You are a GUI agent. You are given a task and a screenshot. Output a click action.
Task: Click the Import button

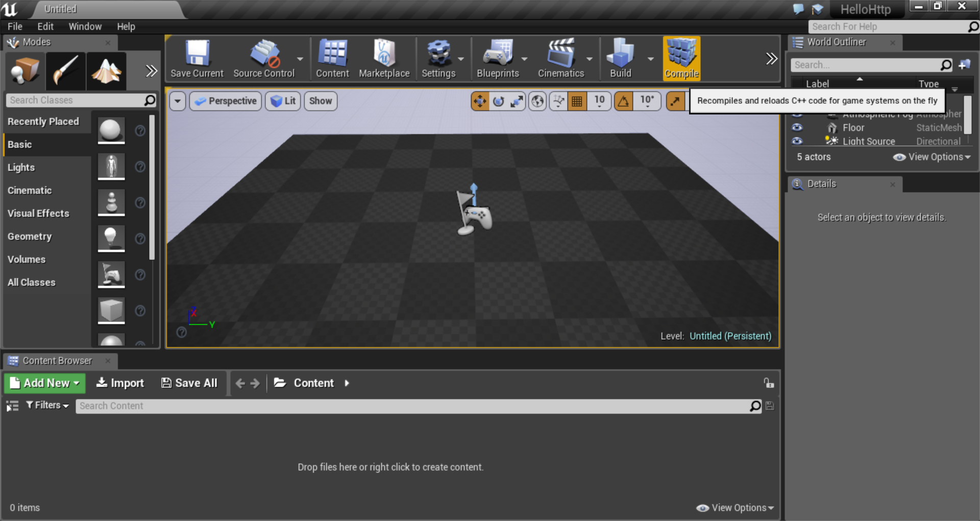coord(120,383)
